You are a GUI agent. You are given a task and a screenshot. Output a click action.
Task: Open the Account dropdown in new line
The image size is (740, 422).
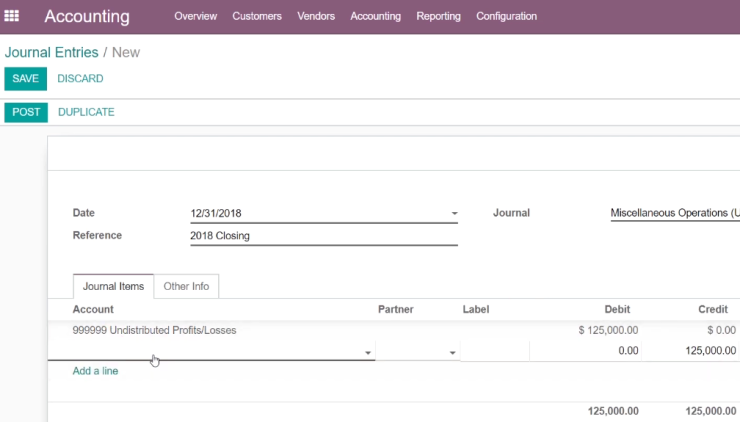click(368, 353)
